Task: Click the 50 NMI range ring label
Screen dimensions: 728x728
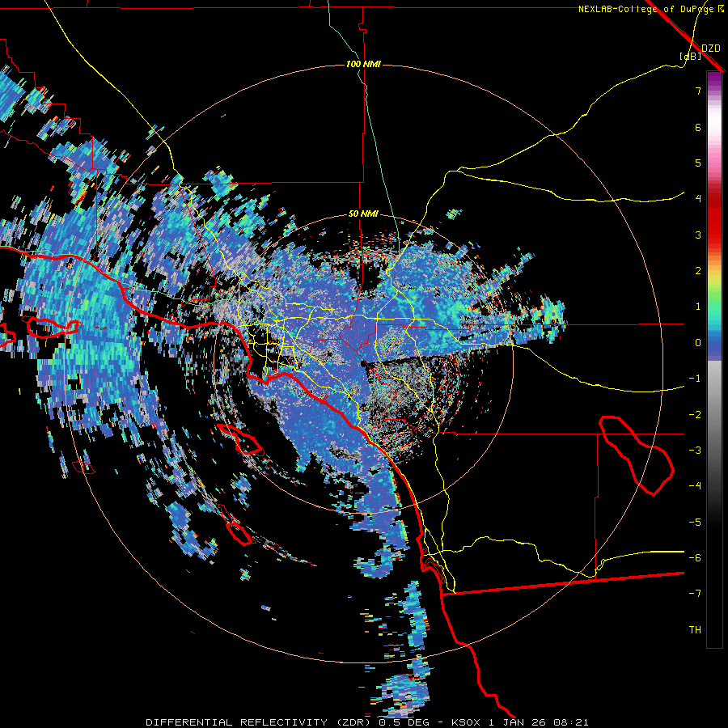Action: (x=363, y=214)
